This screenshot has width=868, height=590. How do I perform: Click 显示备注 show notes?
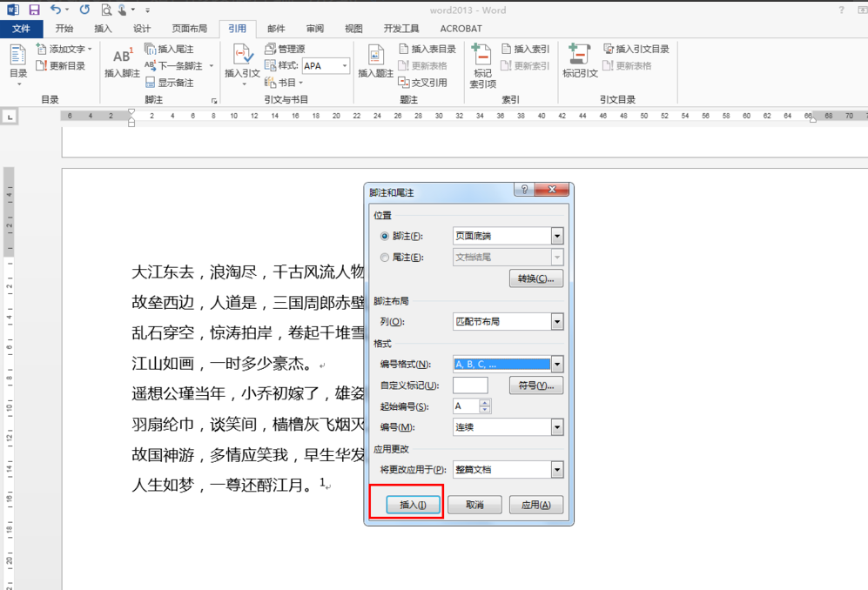[x=170, y=83]
